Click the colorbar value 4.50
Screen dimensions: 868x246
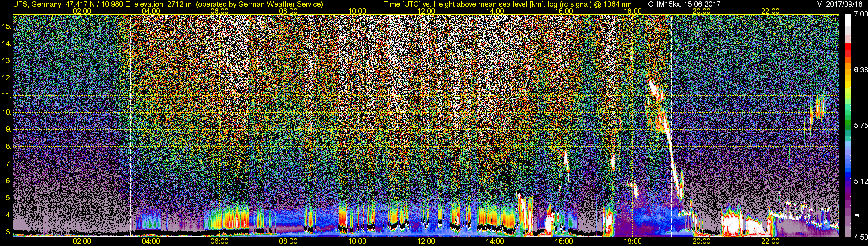861,237
